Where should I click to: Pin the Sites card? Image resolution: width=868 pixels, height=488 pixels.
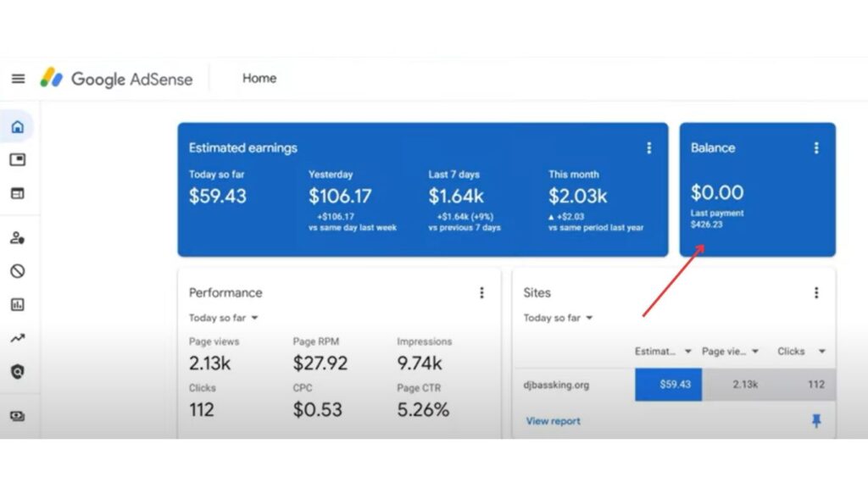[816, 421]
